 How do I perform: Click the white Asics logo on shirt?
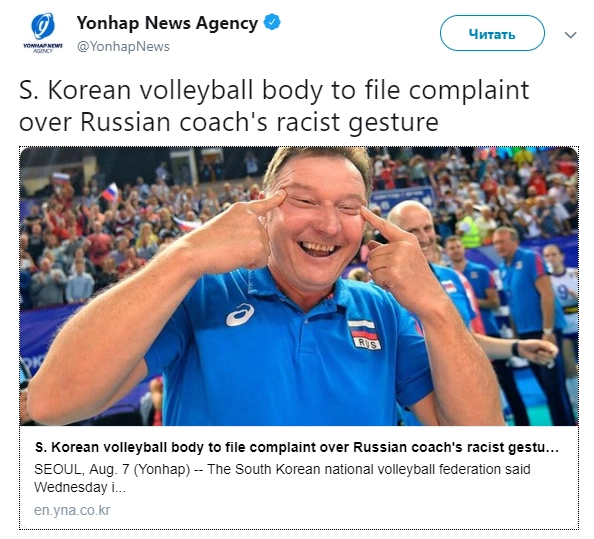[x=240, y=315]
